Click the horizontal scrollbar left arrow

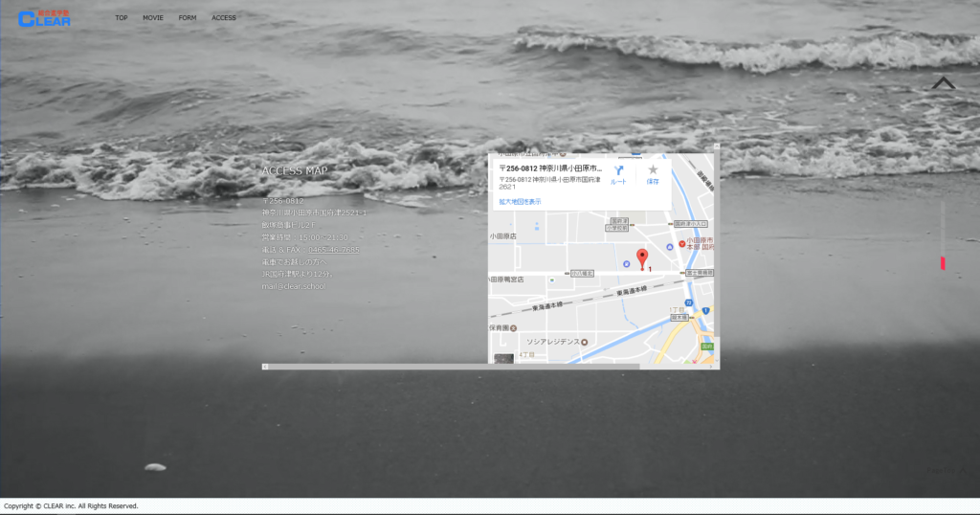point(265,367)
